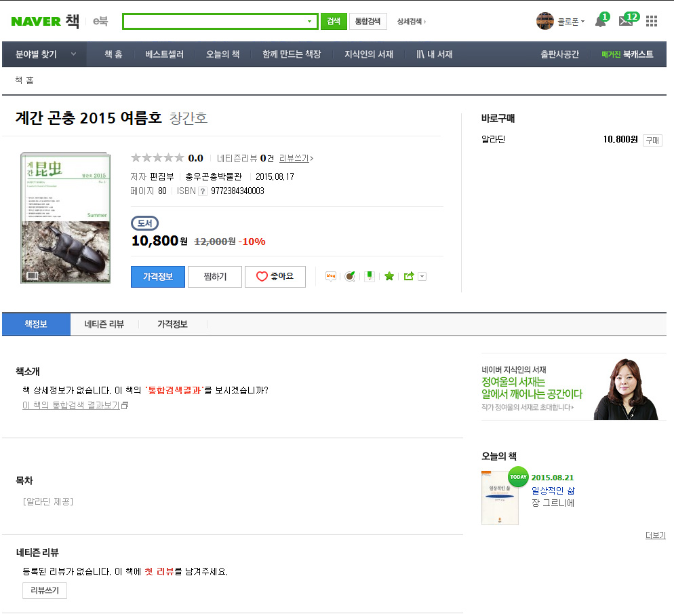The image size is (674, 616).
Task: Expand the search box dropdown arrow
Action: [x=310, y=21]
